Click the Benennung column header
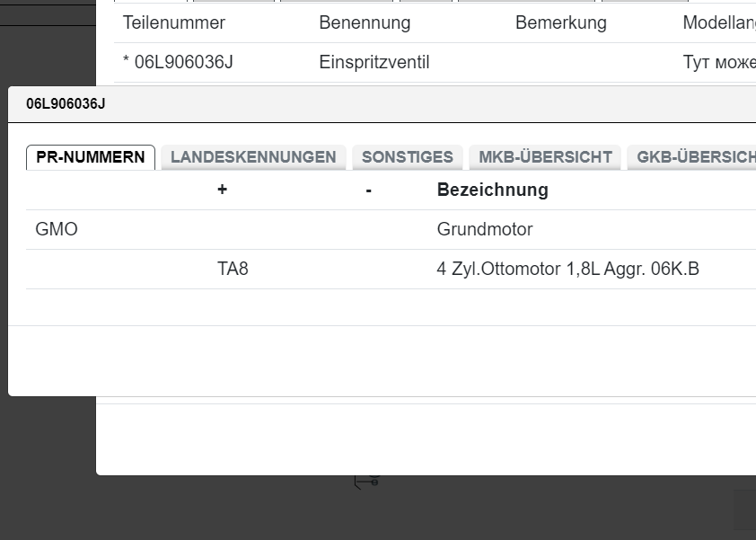 [365, 22]
